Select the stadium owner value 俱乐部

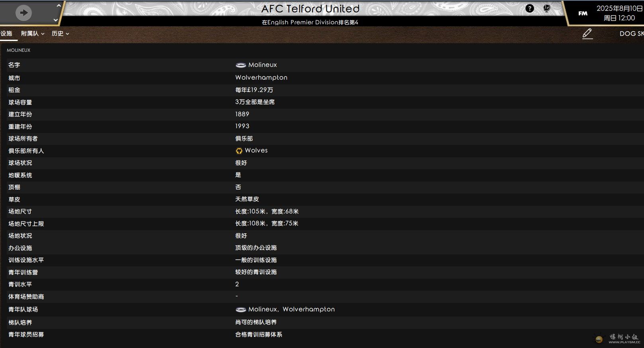(244, 139)
